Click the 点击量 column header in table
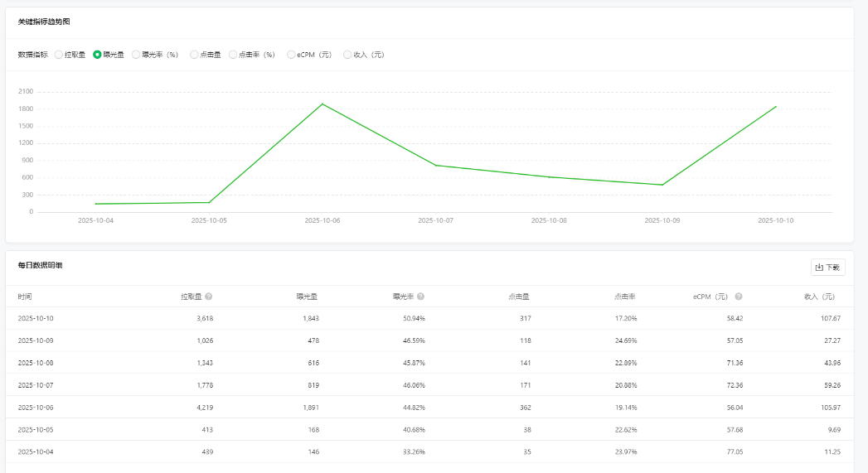 click(x=518, y=297)
